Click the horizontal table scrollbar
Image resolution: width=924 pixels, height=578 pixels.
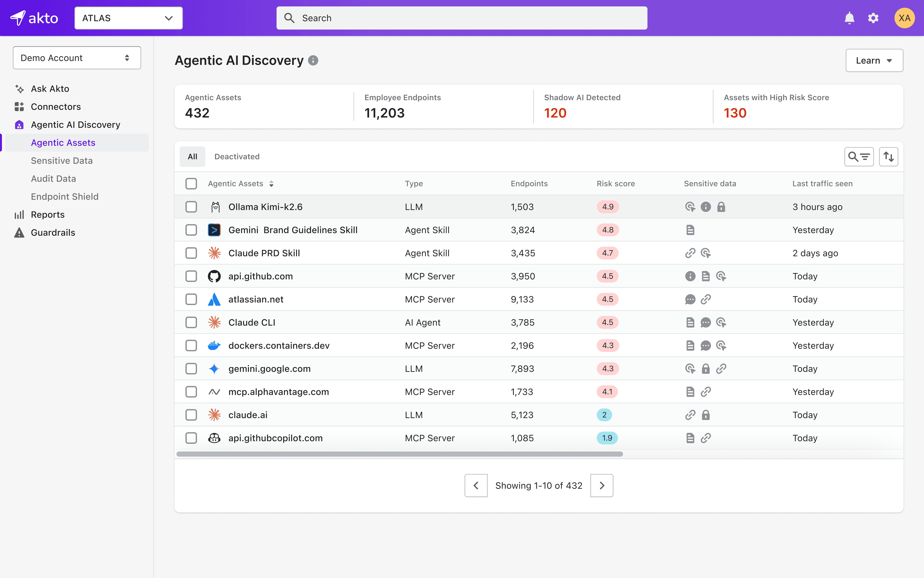(399, 454)
